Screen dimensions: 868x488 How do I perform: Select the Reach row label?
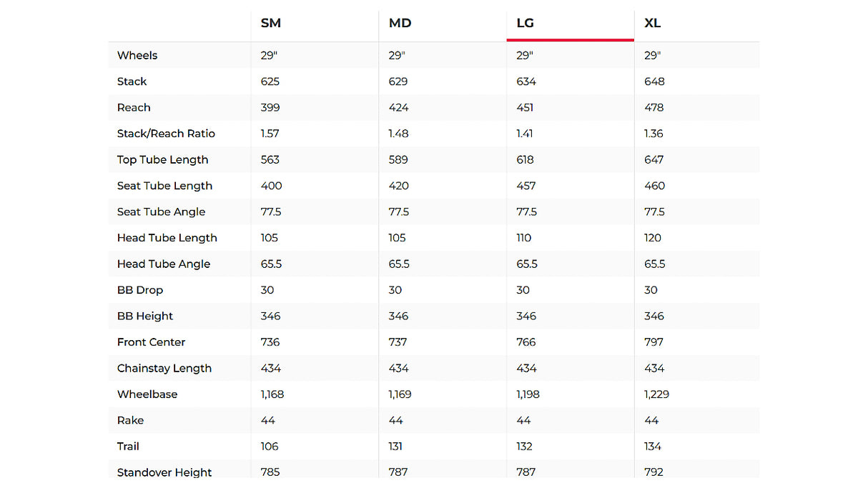134,108
